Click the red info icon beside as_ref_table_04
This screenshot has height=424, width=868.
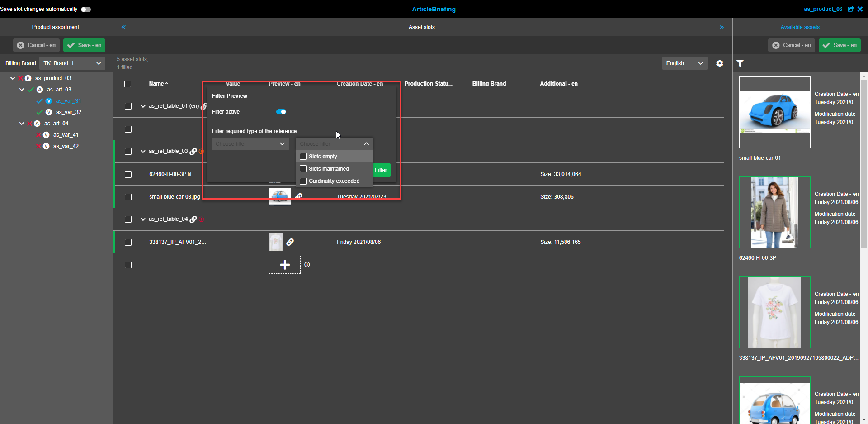point(202,219)
